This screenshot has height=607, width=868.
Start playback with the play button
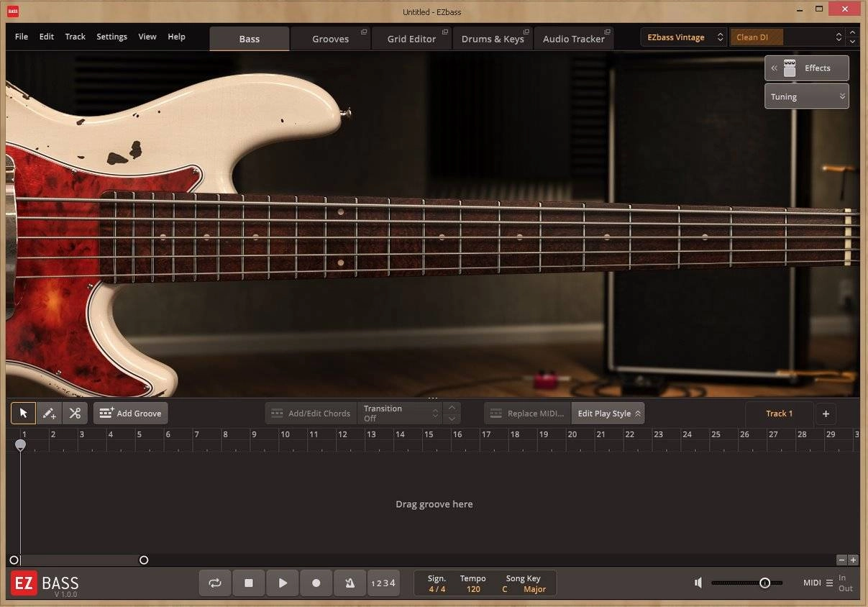click(x=283, y=583)
